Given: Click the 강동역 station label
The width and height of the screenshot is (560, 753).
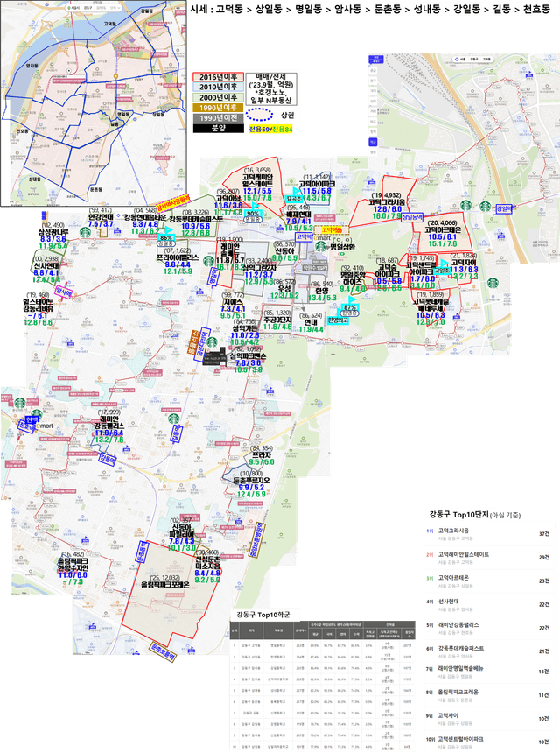Looking at the screenshot, I should 108,458.
